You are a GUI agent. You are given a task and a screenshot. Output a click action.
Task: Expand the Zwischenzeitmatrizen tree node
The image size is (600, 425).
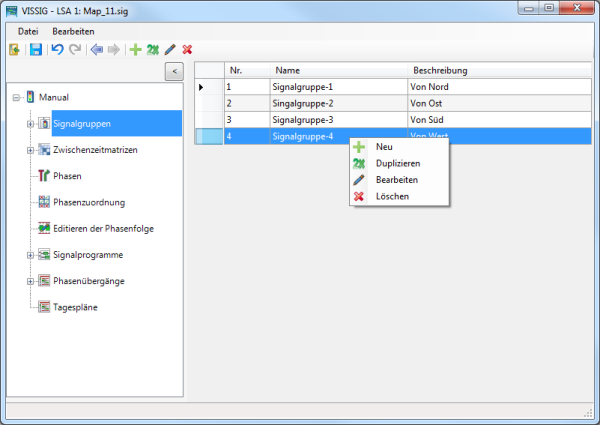point(31,150)
